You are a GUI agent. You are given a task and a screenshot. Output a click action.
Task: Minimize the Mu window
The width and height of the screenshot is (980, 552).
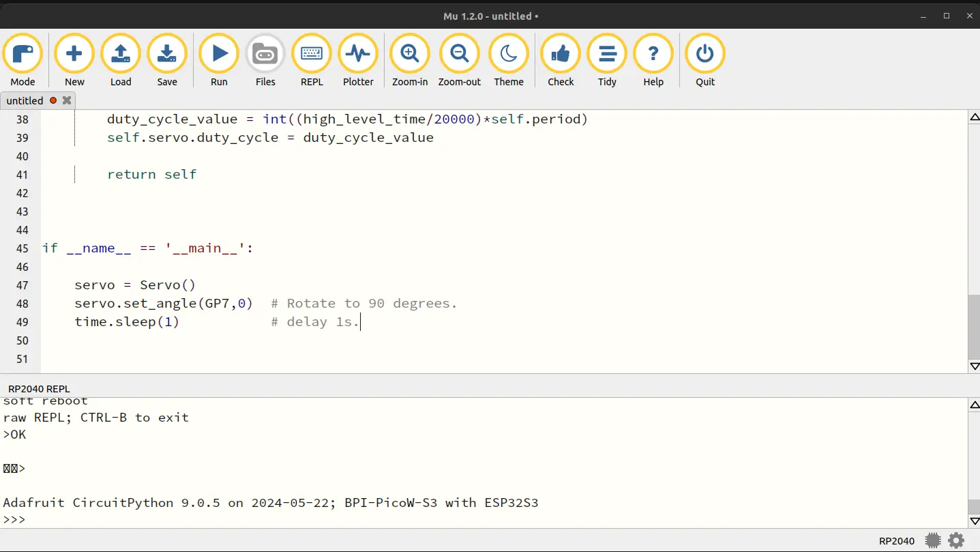(x=923, y=16)
